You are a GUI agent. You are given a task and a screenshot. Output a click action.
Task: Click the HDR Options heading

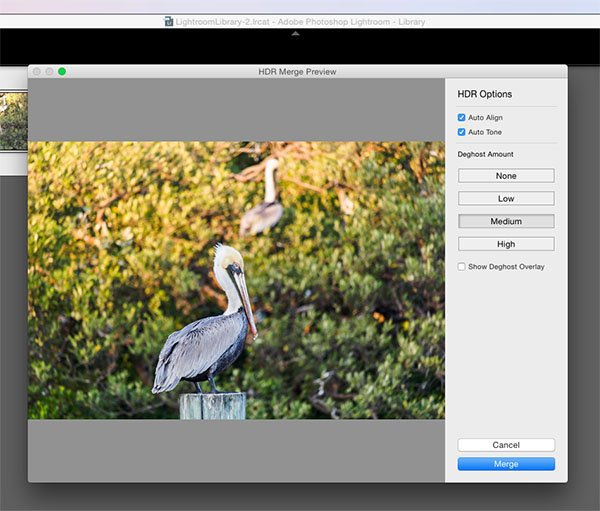(485, 94)
